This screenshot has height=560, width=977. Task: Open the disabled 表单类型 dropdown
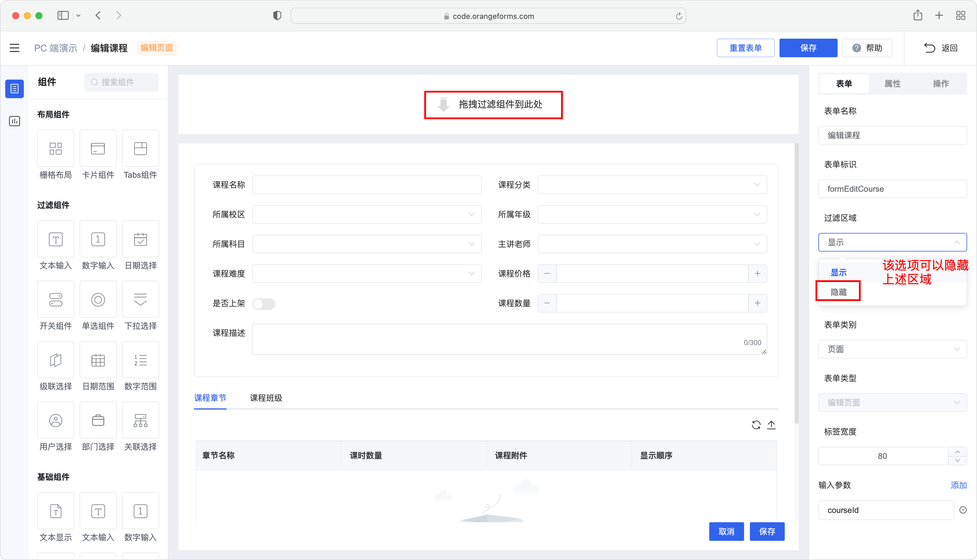pos(892,403)
